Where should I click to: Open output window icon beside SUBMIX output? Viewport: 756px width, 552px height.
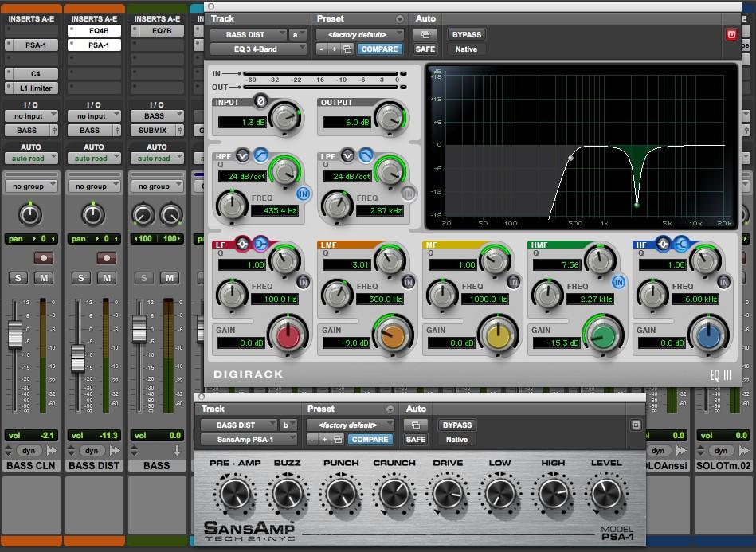point(180,130)
